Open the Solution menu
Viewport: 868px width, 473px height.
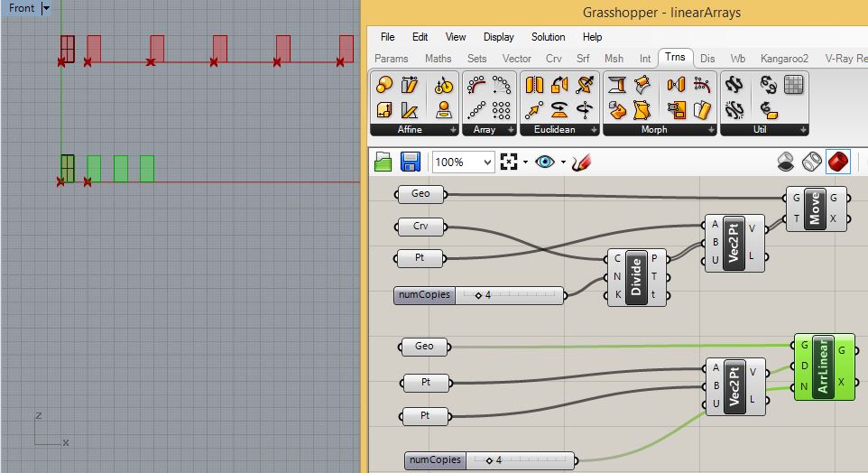coord(548,37)
